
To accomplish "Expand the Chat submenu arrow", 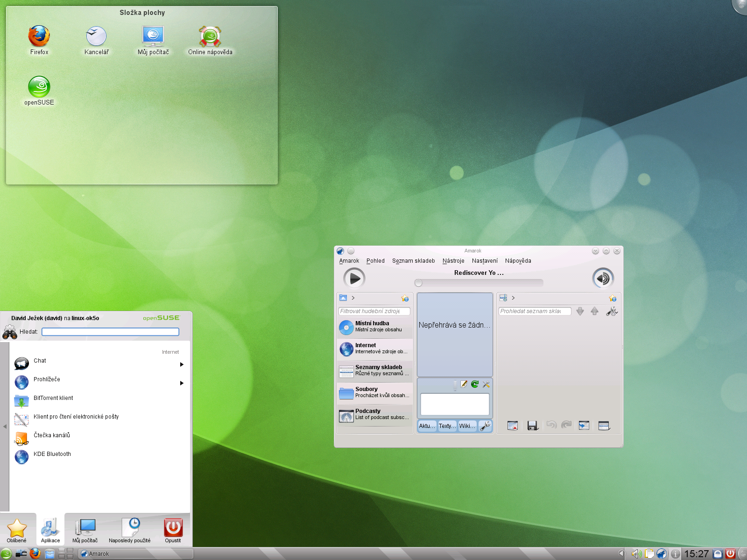I will 182,364.
